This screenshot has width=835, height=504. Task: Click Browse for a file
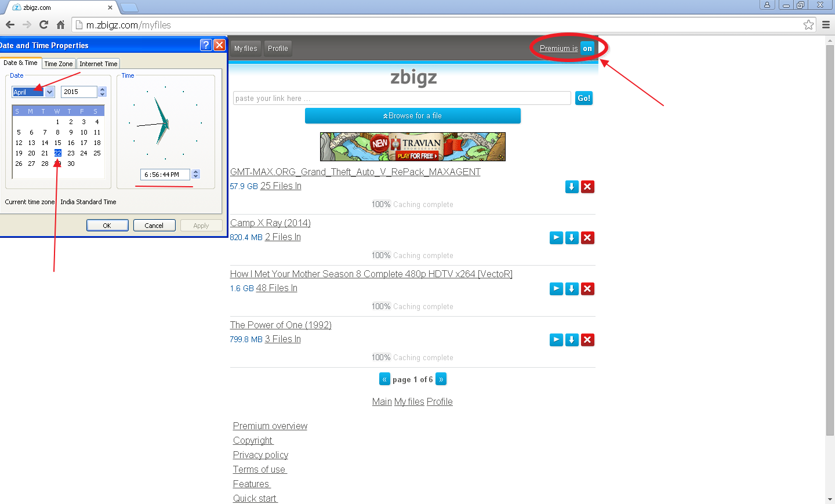pyautogui.click(x=413, y=116)
